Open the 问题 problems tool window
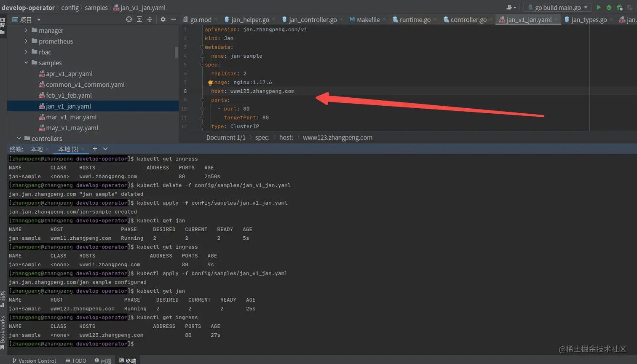Image resolution: width=637 pixels, height=364 pixels. (103, 361)
